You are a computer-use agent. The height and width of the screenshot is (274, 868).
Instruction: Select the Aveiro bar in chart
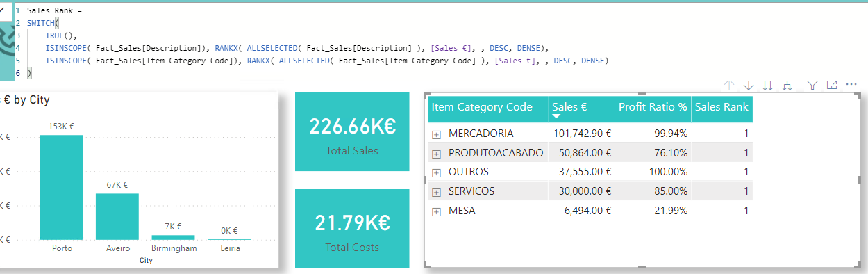(117, 216)
